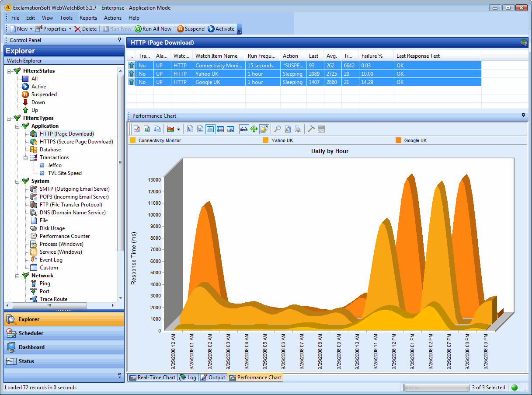532x395 pixels.
Task: Open the chart type gallery dropdown
Action: 178,129
